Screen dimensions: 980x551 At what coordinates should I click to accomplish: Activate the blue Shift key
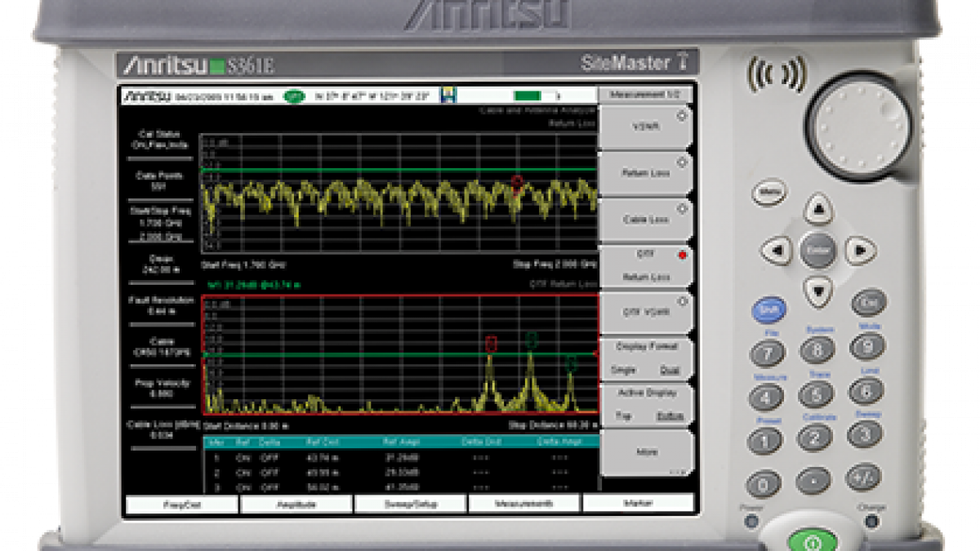(768, 310)
